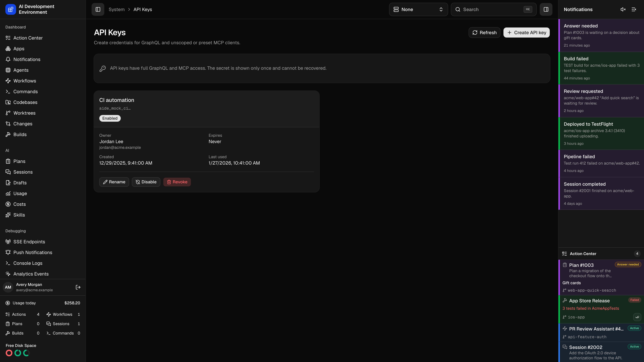Open Agents sidebar item

pyautogui.click(x=43, y=70)
